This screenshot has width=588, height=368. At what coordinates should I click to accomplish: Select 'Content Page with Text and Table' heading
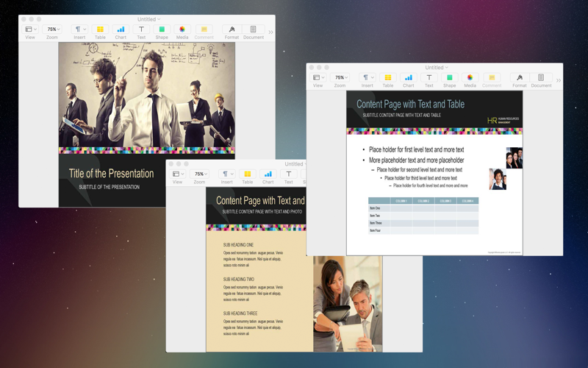[410, 104]
